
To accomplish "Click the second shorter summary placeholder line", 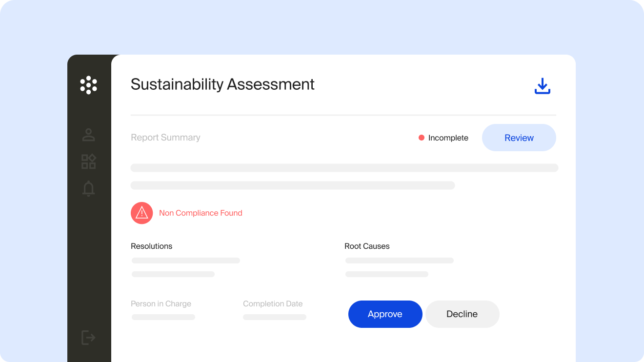I will tap(293, 185).
